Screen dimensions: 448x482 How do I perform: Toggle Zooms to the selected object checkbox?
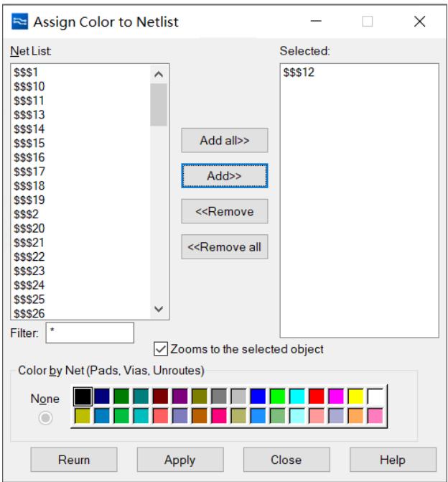[x=161, y=349]
